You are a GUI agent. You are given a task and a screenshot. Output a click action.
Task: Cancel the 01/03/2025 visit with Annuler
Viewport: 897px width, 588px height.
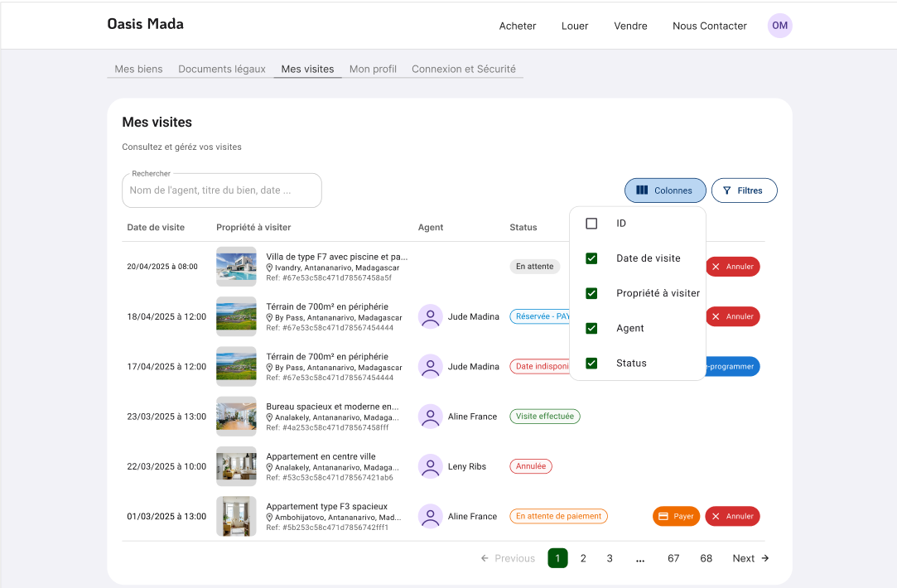[732, 516]
